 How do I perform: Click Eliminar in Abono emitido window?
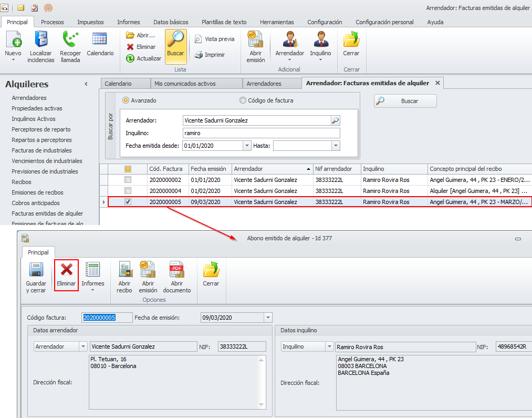pyautogui.click(x=66, y=275)
